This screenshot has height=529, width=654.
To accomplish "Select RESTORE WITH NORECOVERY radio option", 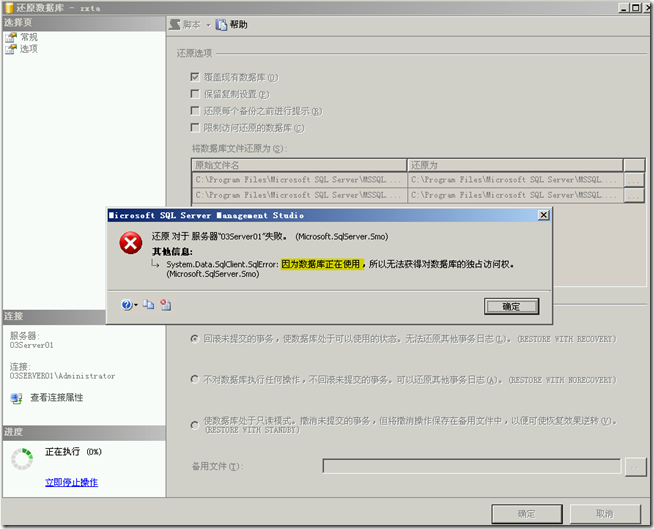I will click(194, 379).
